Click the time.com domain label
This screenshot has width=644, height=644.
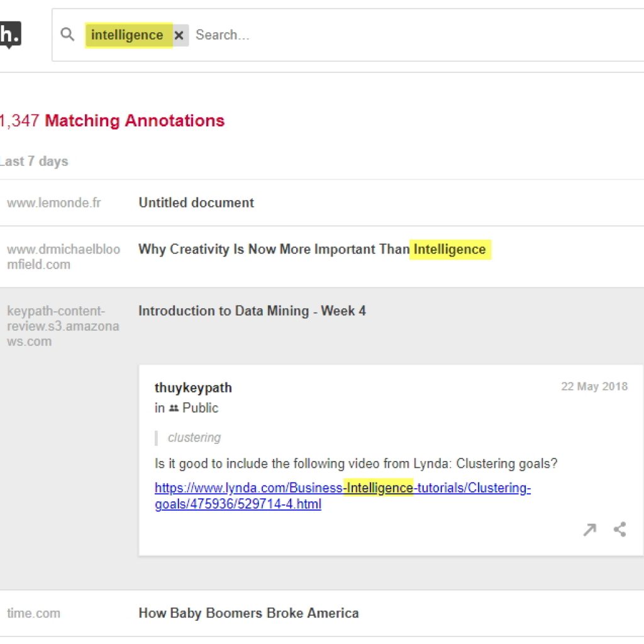coord(34,613)
